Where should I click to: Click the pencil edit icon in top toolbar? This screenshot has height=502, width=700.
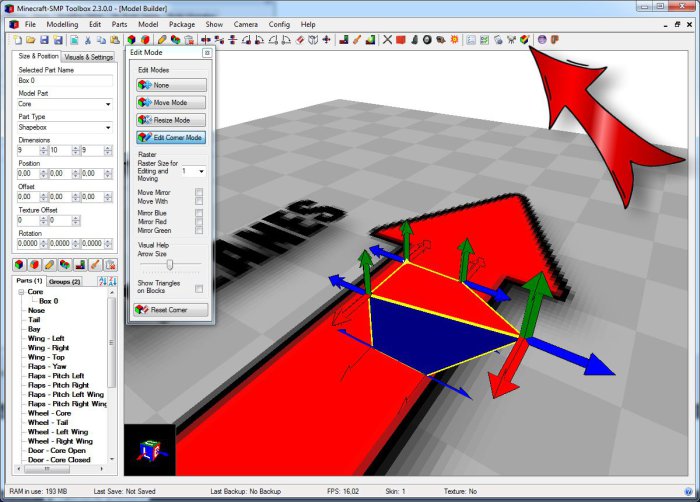(162, 40)
